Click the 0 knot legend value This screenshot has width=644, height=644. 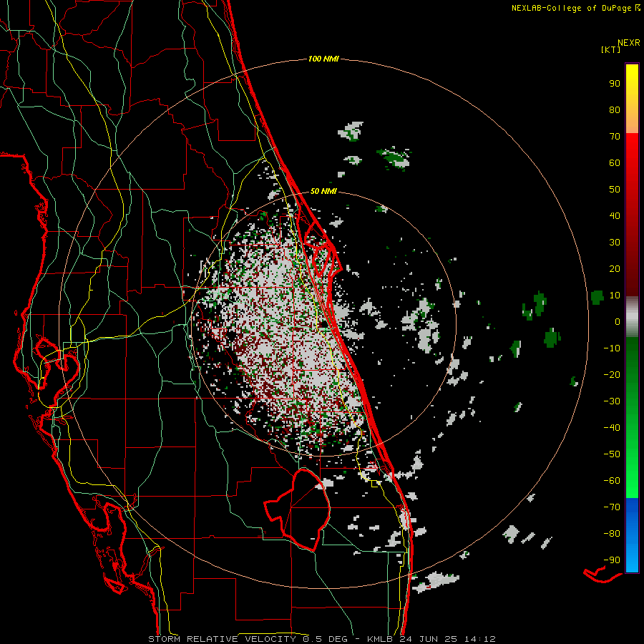(x=618, y=321)
